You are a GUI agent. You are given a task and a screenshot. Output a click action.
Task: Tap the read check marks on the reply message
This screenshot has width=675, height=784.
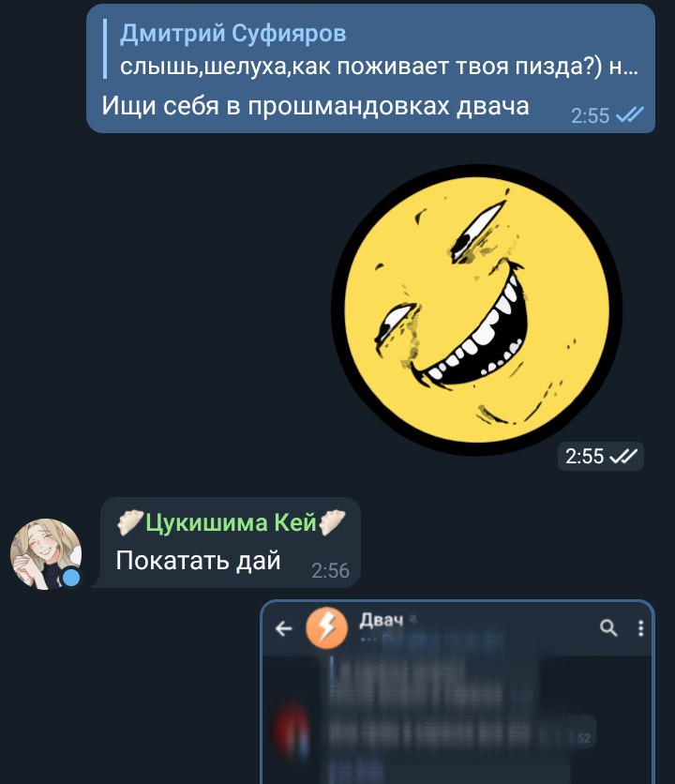click(629, 115)
